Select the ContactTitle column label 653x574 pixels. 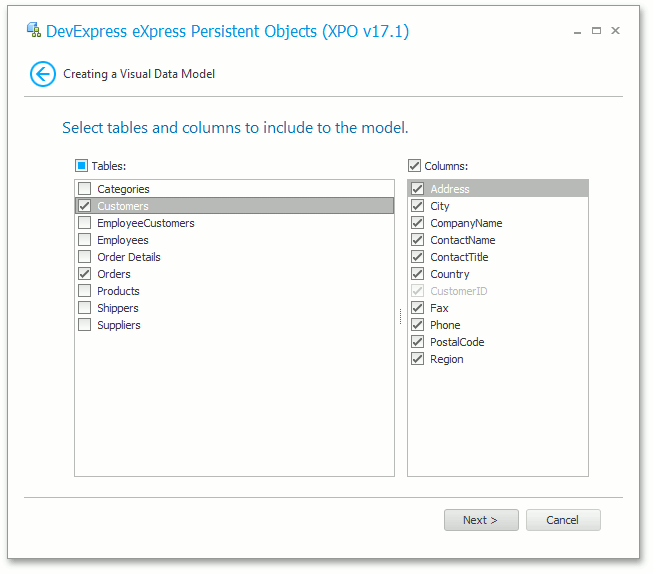tap(459, 257)
